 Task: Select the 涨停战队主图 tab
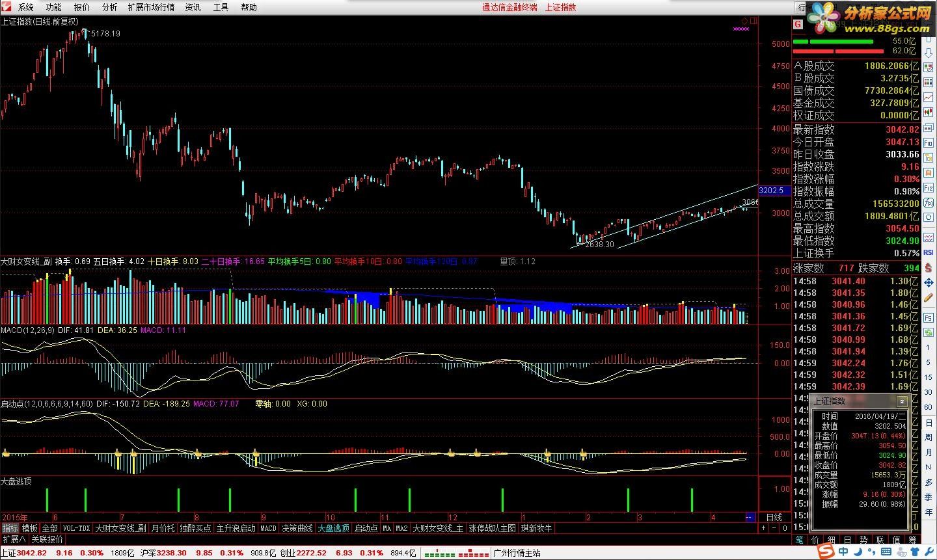(x=492, y=528)
